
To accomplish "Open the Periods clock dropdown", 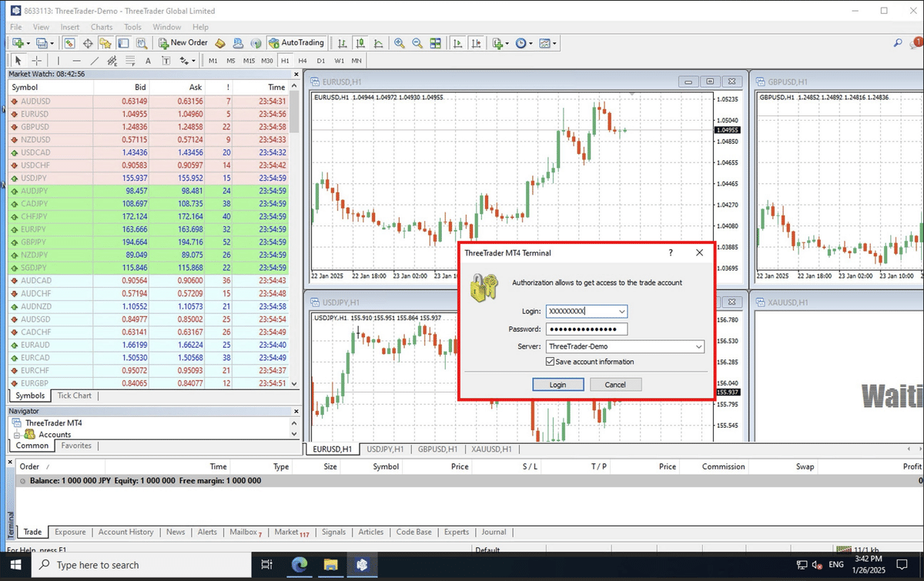I will pos(524,43).
